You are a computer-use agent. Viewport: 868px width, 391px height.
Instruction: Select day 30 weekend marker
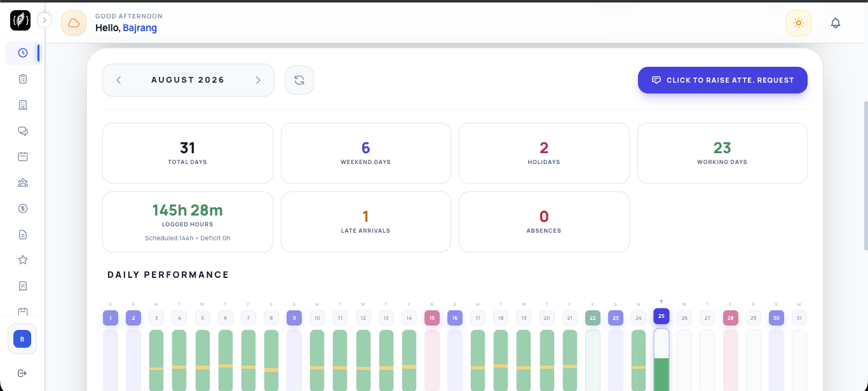(x=776, y=317)
